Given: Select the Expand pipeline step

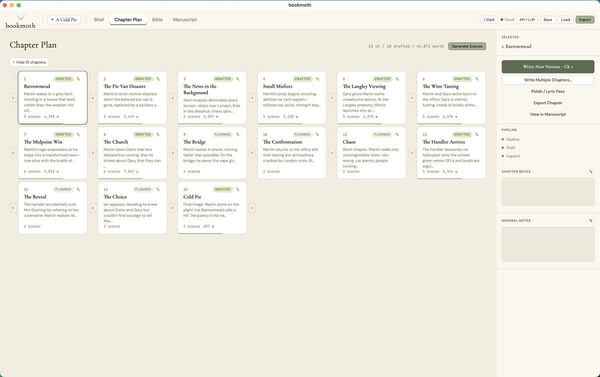Looking at the screenshot, I should pyautogui.click(x=511, y=156).
